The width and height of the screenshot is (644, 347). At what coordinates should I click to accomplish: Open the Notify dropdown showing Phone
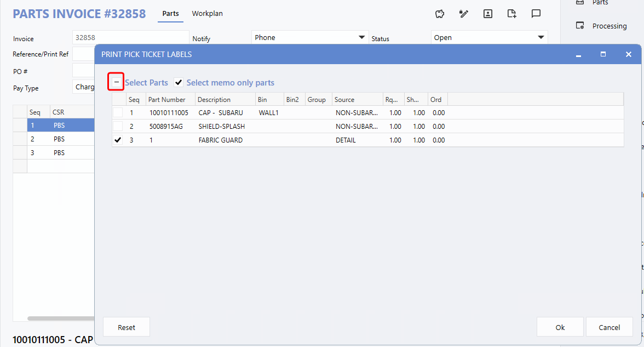pos(309,37)
